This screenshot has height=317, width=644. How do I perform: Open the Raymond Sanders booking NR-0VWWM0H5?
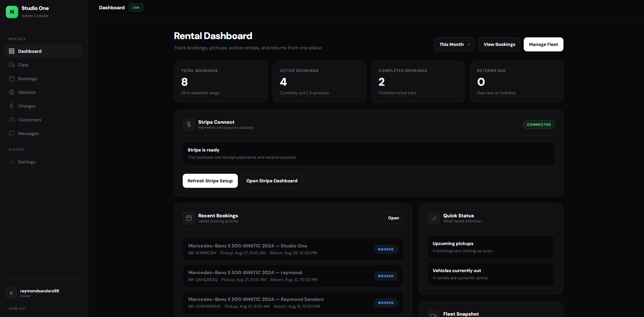click(293, 303)
